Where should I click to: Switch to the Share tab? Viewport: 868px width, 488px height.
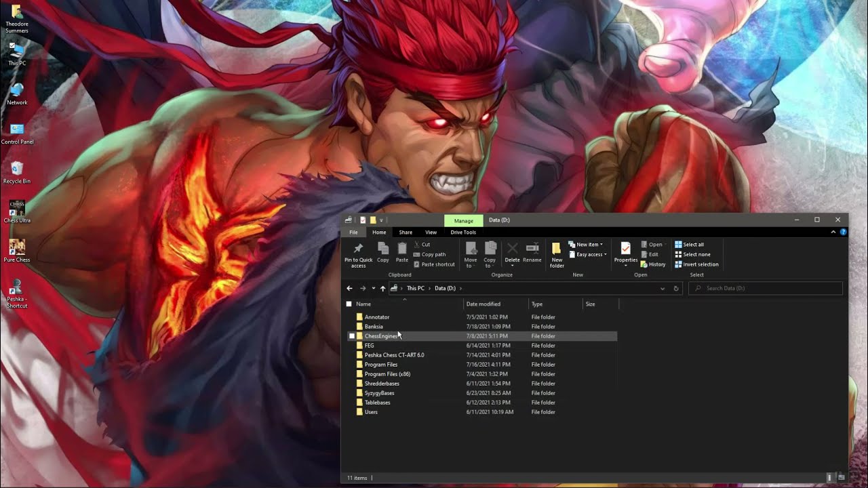[406, 232]
